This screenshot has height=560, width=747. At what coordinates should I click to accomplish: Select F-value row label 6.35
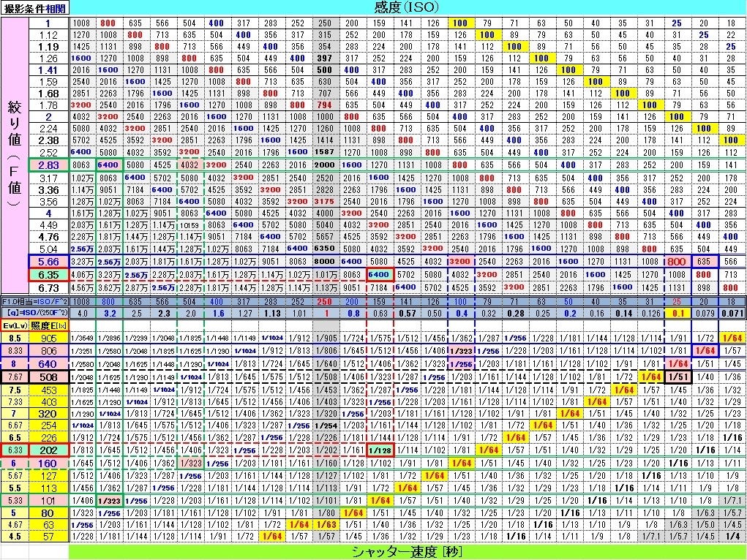tap(48, 275)
